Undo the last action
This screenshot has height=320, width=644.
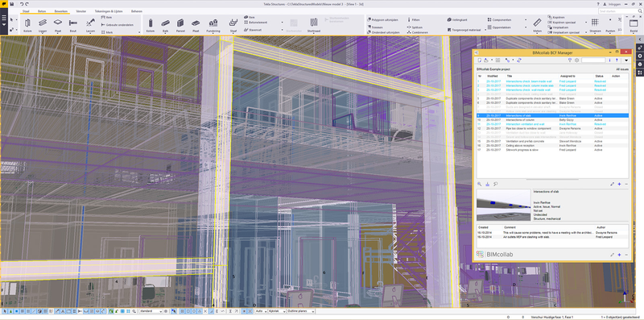(x=22, y=4)
